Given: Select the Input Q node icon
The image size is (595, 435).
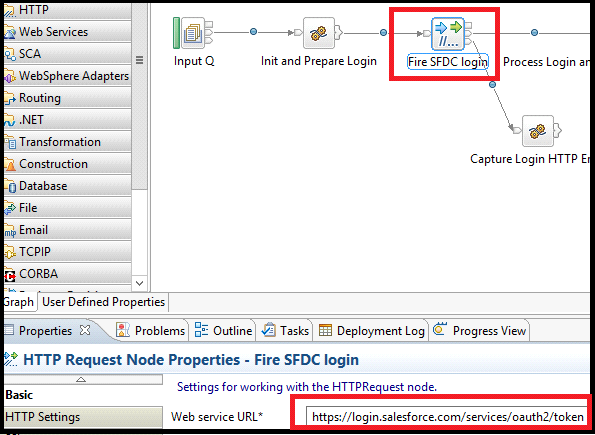Looking at the screenshot, I should 193,33.
